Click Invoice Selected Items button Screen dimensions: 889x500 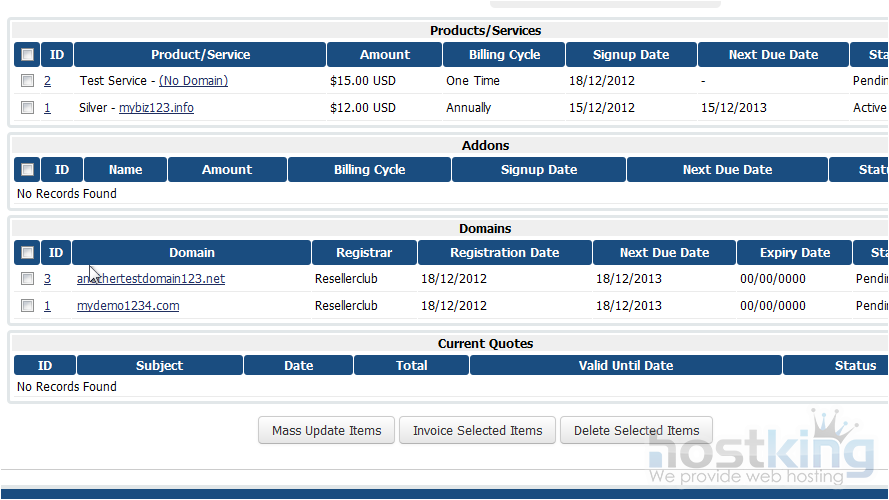[x=477, y=431]
